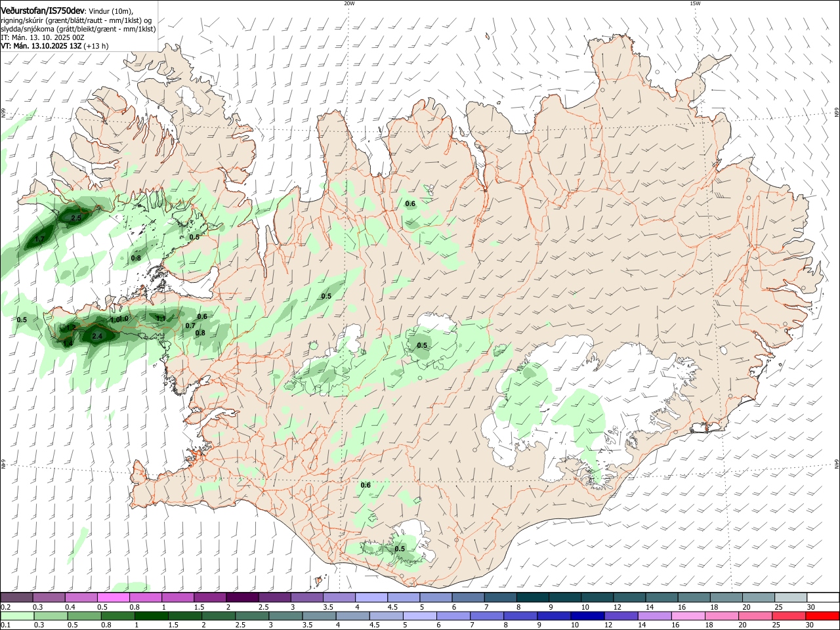Image resolution: width=840 pixels, height=630 pixels.
Task: Select the lavender 14 rain scale swatch
Action: tap(654, 616)
